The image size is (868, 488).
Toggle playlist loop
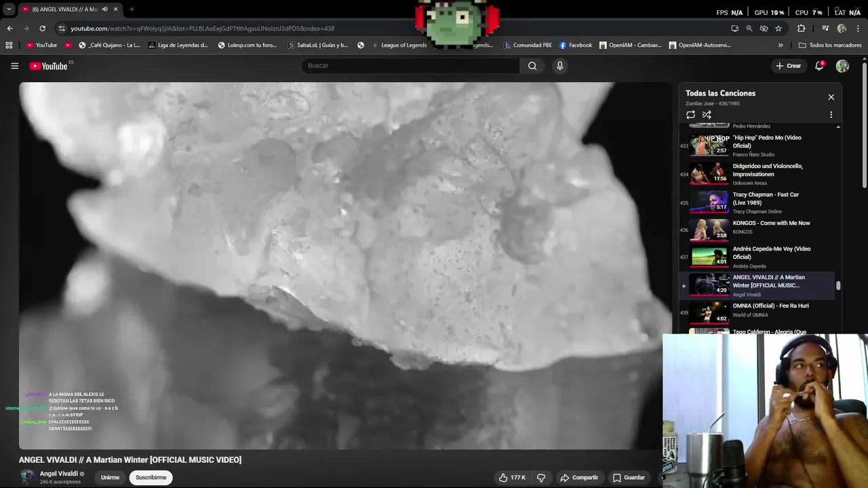click(x=690, y=115)
